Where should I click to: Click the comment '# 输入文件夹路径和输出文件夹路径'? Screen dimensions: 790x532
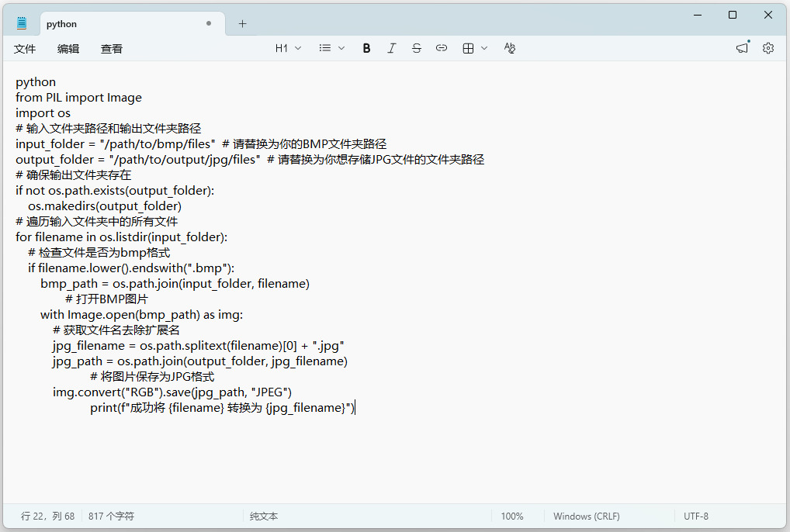(x=109, y=129)
